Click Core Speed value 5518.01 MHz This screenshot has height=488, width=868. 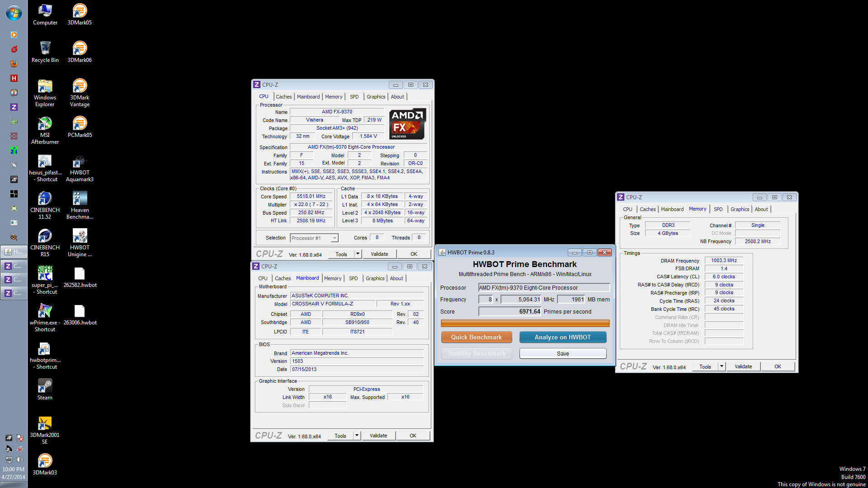click(311, 197)
